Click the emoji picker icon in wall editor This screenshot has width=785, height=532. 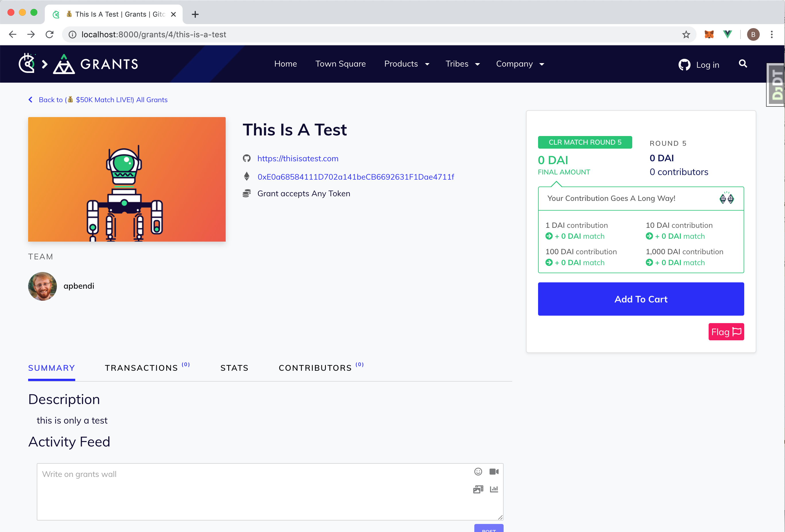[x=478, y=471]
